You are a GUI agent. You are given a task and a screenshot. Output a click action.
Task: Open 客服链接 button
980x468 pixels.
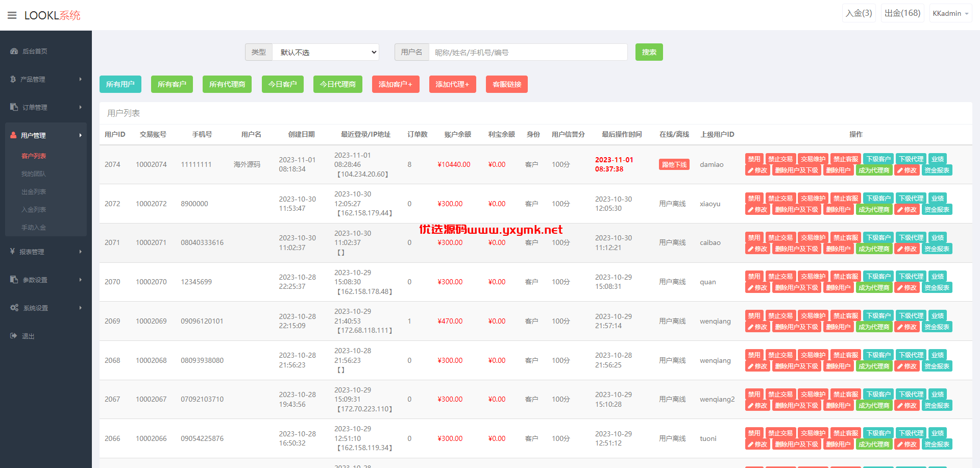(x=507, y=84)
